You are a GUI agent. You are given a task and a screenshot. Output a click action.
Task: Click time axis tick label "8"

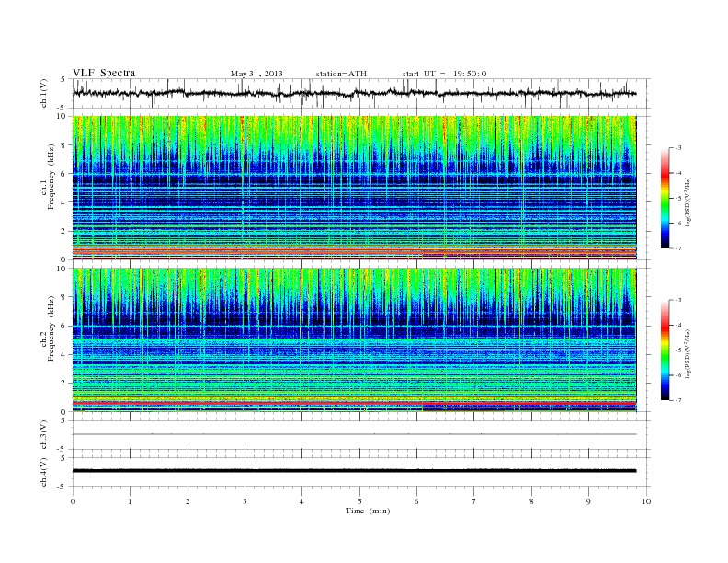(531, 501)
